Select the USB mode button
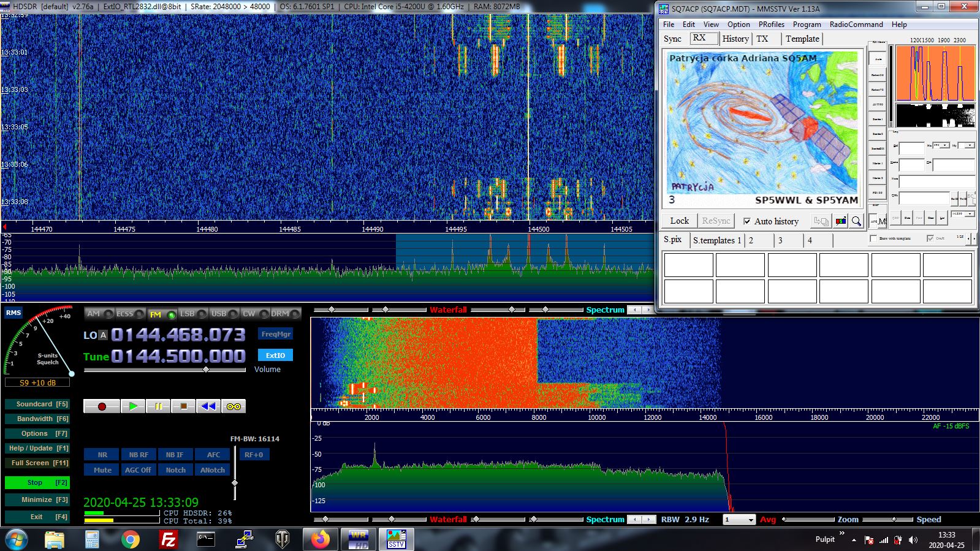The height and width of the screenshot is (551, 980). 224,314
